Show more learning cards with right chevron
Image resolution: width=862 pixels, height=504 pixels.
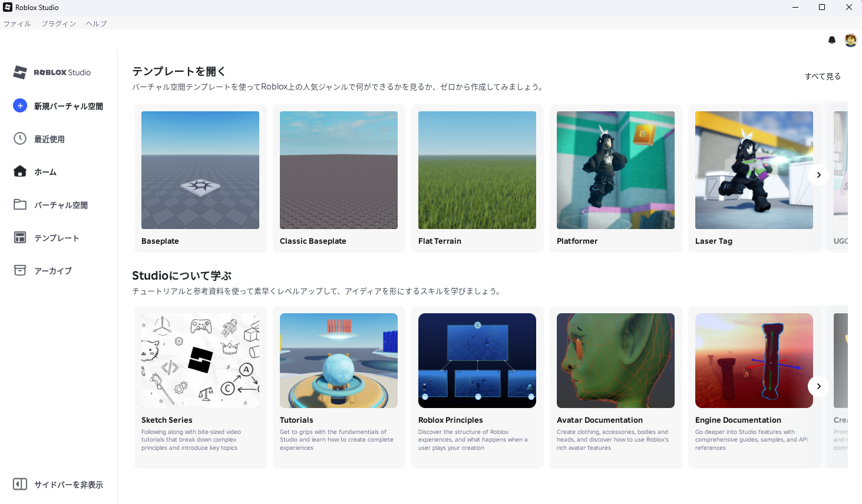(x=818, y=386)
